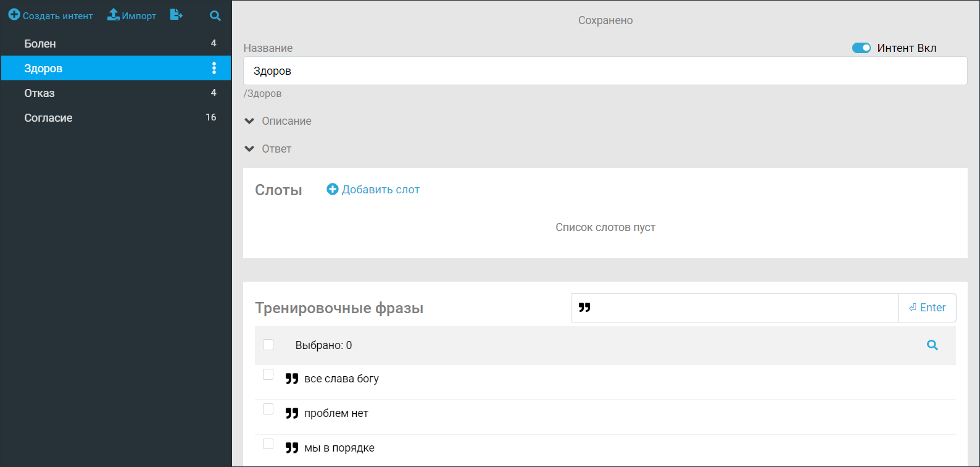Check the box for 'мы в порядке'
Viewport: 980px width, 467px height.
pos(268,444)
